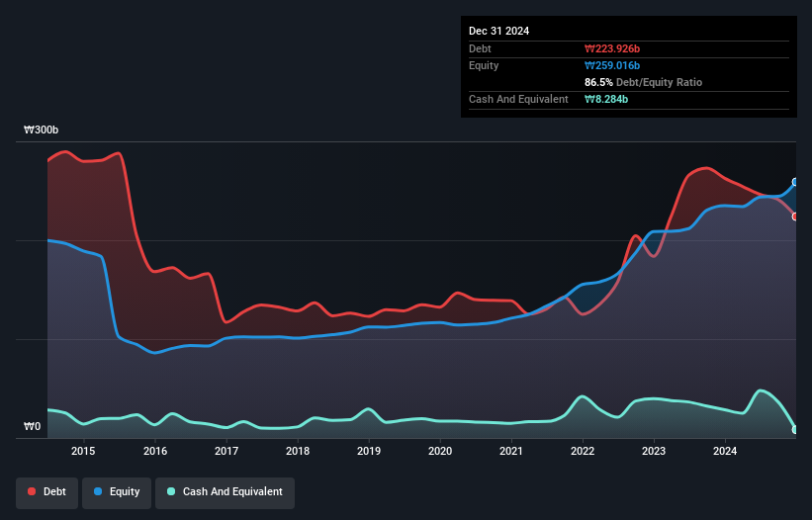The image size is (812, 520).
Task: Click the 2016 x-axis label
Action: 155,451
